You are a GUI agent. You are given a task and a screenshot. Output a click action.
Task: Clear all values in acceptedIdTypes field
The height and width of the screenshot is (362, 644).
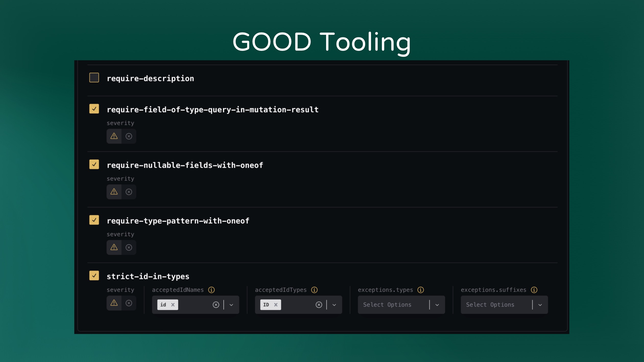click(319, 305)
